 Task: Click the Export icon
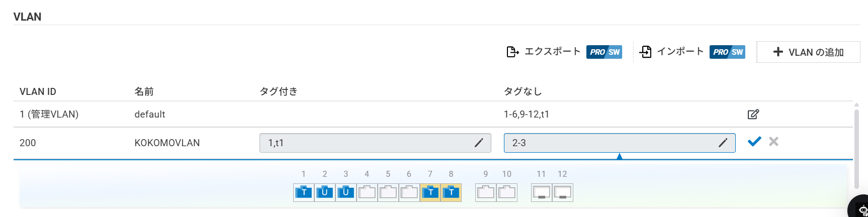pyautogui.click(x=512, y=52)
